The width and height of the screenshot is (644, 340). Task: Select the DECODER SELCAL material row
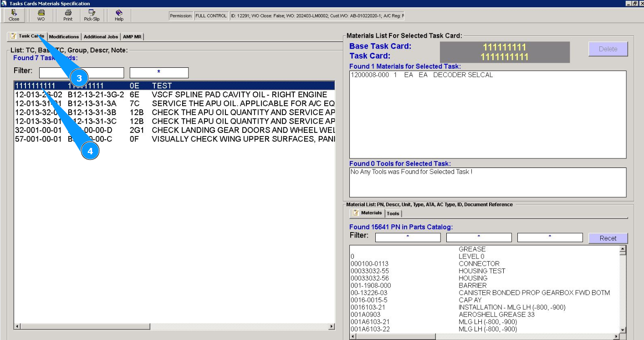pyautogui.click(x=488, y=75)
